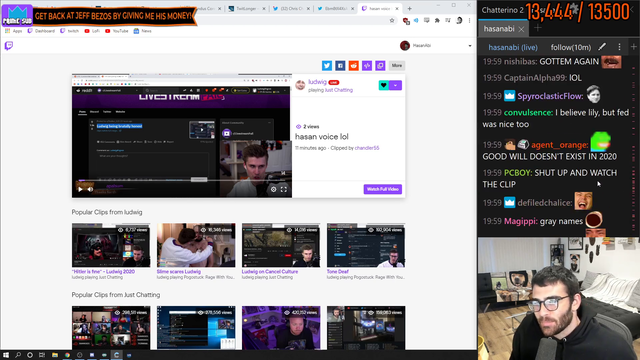Viewport: 640px width, 360px height.
Task: Add a new Chatterino tab
Action: [x=538, y=28]
